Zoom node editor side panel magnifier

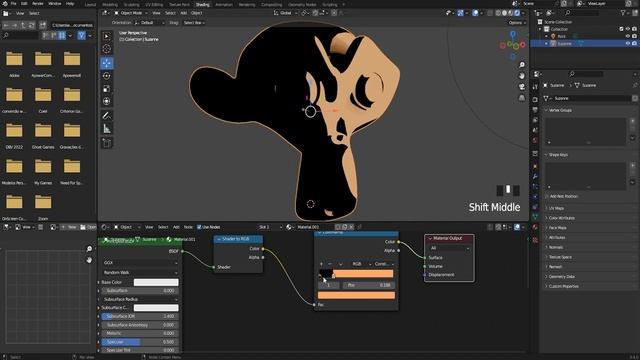click(89, 249)
